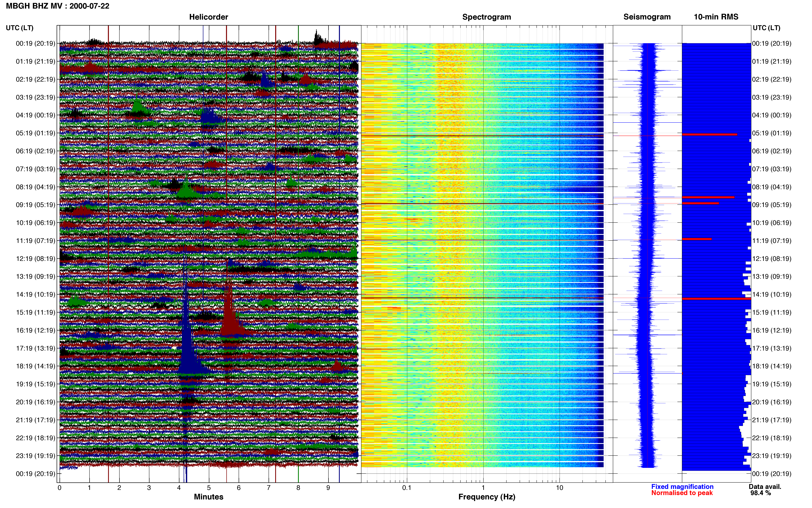This screenshot has height=508, width=812.
Task: Click 04:19 (00:19) on helicorder time axis
Action: point(35,115)
